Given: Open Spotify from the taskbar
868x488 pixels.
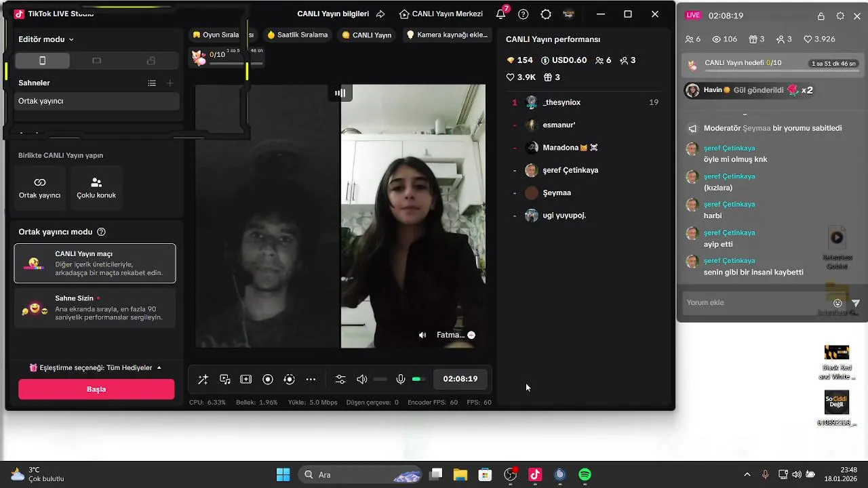Looking at the screenshot, I should (585, 474).
